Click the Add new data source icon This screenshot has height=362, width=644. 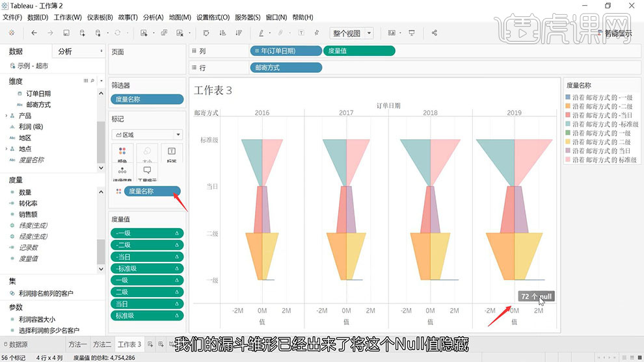point(82,33)
